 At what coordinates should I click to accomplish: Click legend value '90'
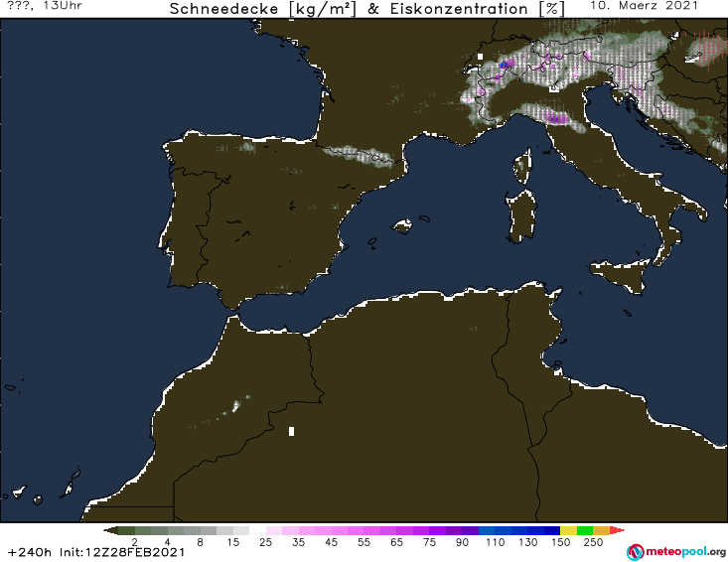(x=462, y=541)
